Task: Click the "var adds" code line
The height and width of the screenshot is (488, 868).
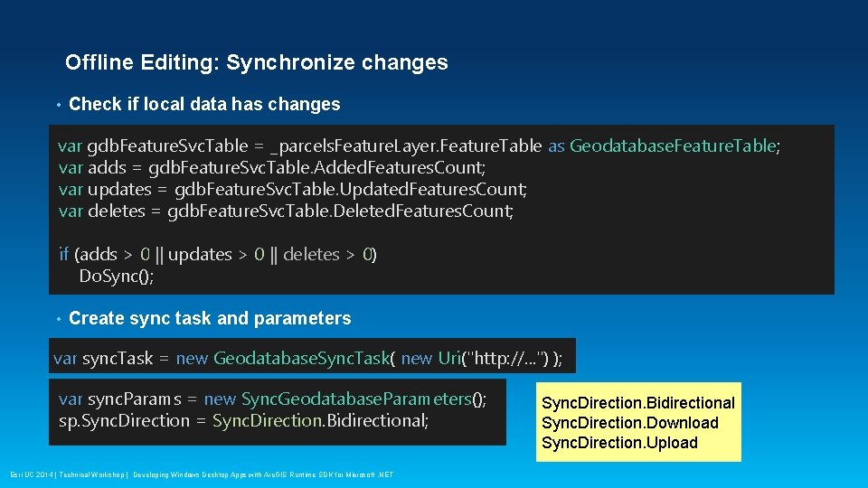Action: click(271, 167)
